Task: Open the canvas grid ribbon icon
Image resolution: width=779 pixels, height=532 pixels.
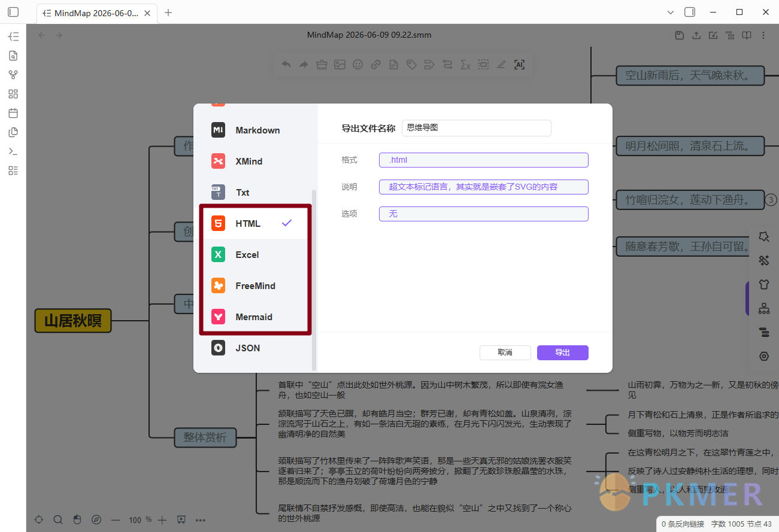Action: [x=13, y=94]
